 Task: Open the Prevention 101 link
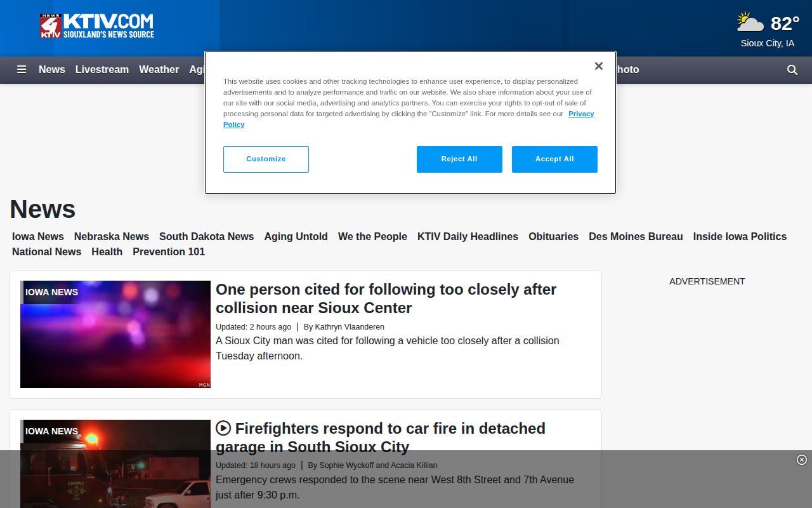click(169, 251)
